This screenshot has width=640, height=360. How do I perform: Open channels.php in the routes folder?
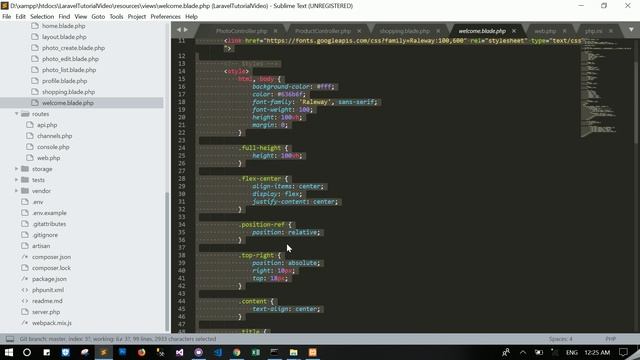[54, 136]
